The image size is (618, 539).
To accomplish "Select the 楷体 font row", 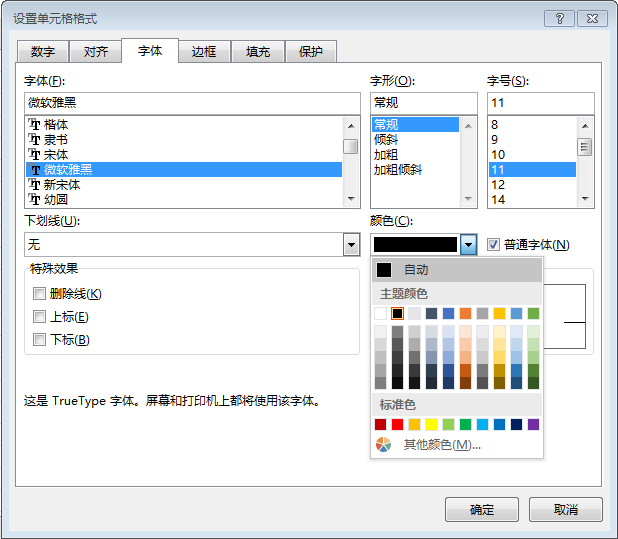I will tap(184, 125).
